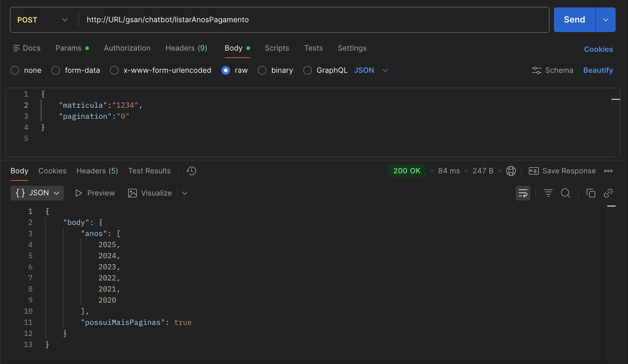This screenshot has width=628, height=364.
Task: Expand the JSON body format dropdown
Action: (371, 70)
